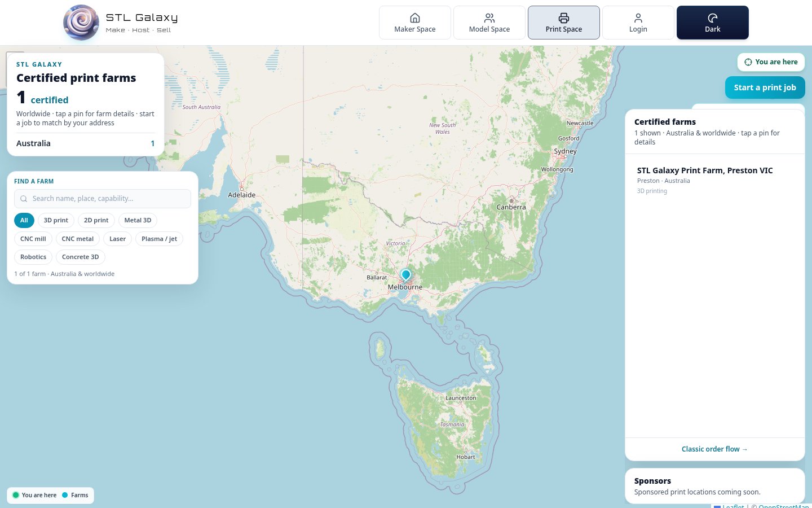Filter farms by 3D print

point(56,220)
